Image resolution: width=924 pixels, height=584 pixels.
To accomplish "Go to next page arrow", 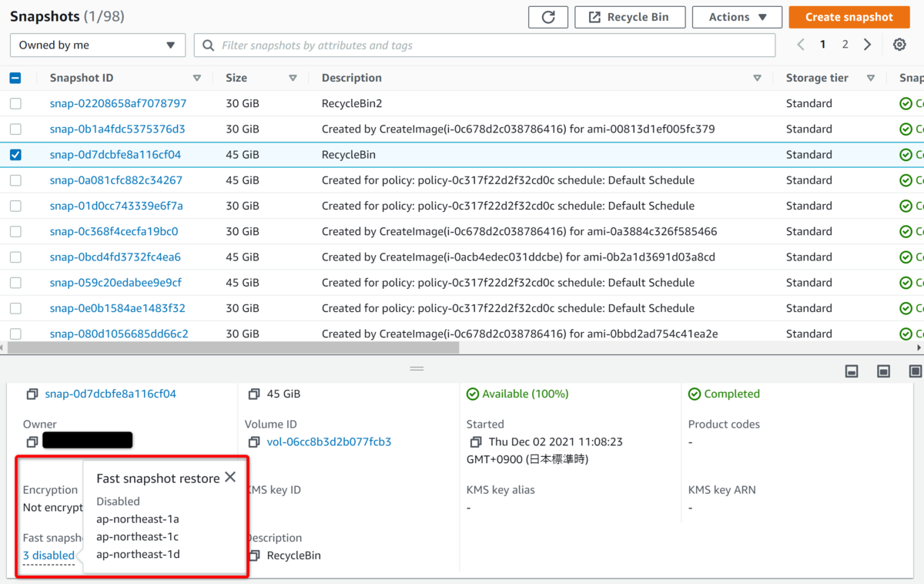I will (x=867, y=45).
